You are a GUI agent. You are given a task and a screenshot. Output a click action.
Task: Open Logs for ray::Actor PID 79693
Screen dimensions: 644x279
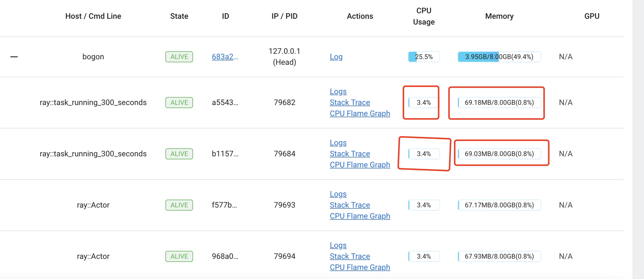338,194
